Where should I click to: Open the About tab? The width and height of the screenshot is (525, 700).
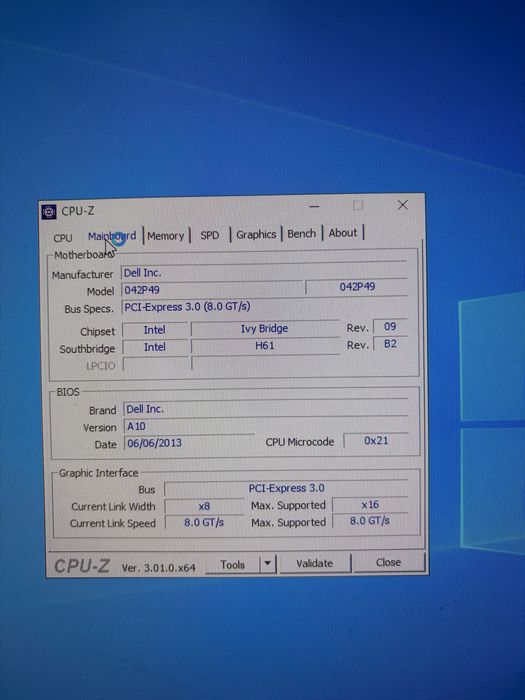pyautogui.click(x=343, y=233)
